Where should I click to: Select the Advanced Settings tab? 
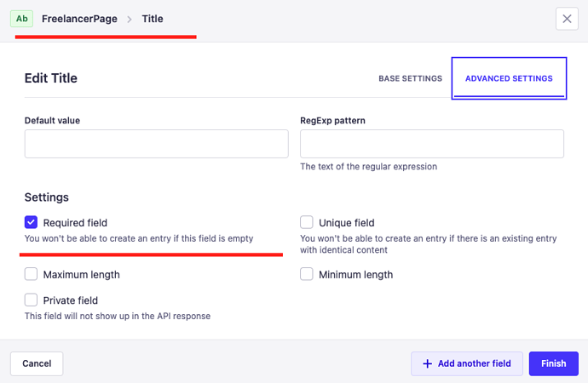tap(509, 78)
